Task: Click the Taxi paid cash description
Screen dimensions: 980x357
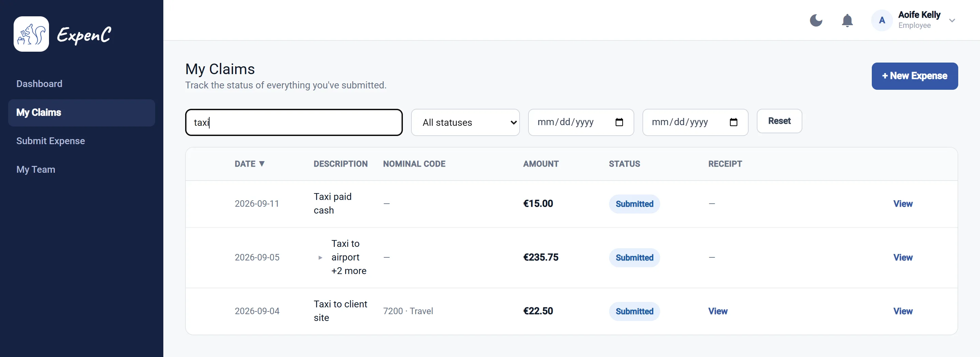Action: coord(332,203)
